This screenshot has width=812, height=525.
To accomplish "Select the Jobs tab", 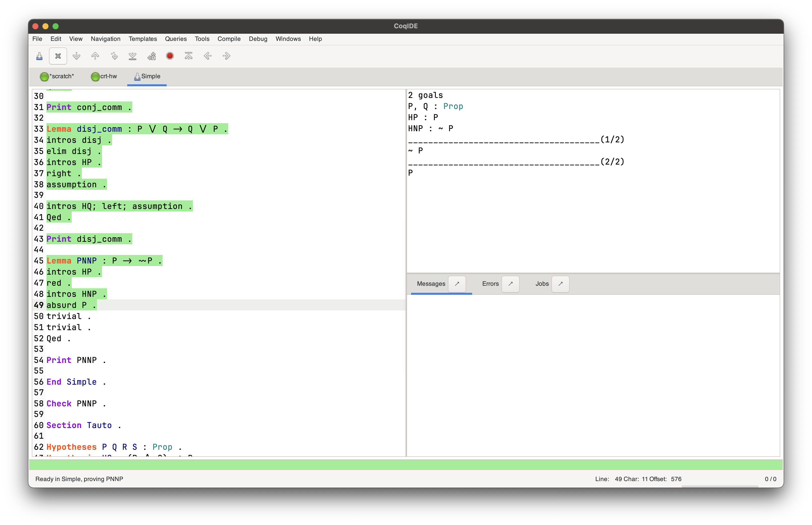I will coord(542,284).
